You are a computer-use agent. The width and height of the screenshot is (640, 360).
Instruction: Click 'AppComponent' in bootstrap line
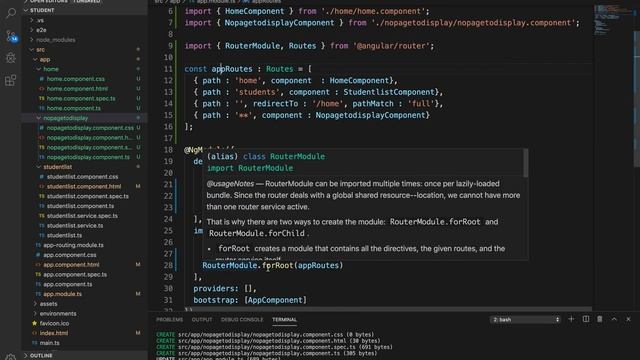coord(275,300)
